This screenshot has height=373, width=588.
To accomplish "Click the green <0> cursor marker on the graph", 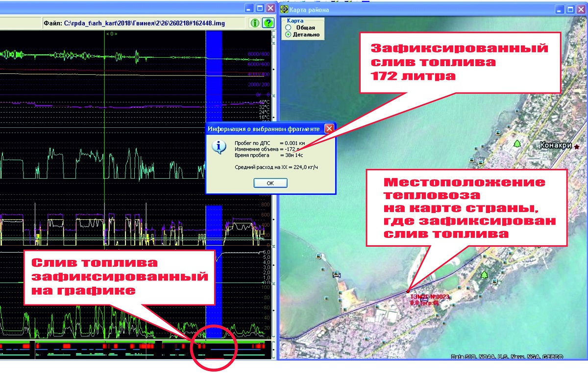I will (112, 34).
